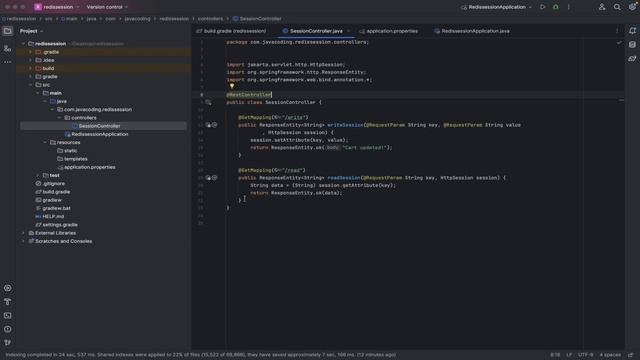Switch to RedissessionApplication.java tab

(x=471, y=31)
